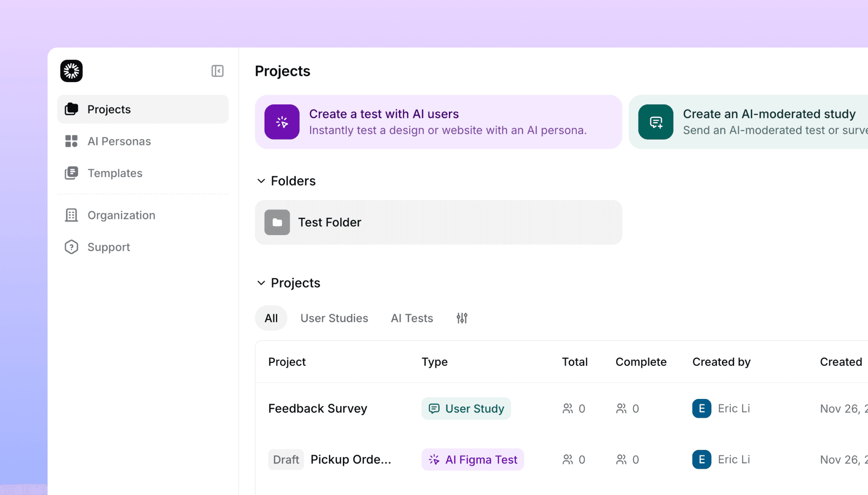The height and width of the screenshot is (495, 868).
Task: Open AI Personas from the sidebar
Action: point(119,141)
